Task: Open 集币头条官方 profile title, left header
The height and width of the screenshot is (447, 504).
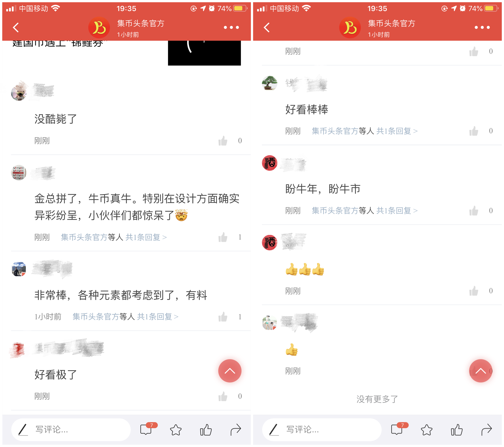Action: click(141, 23)
